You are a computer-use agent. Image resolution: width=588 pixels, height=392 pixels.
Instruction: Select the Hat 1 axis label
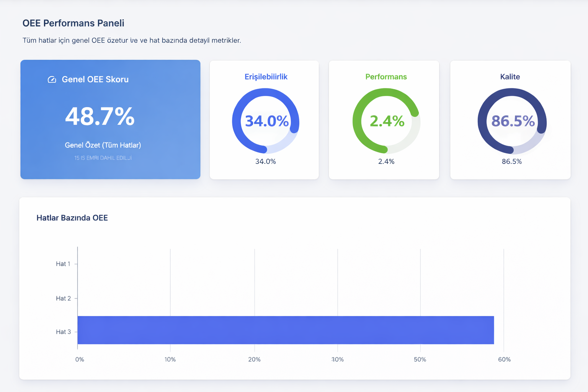(x=63, y=264)
